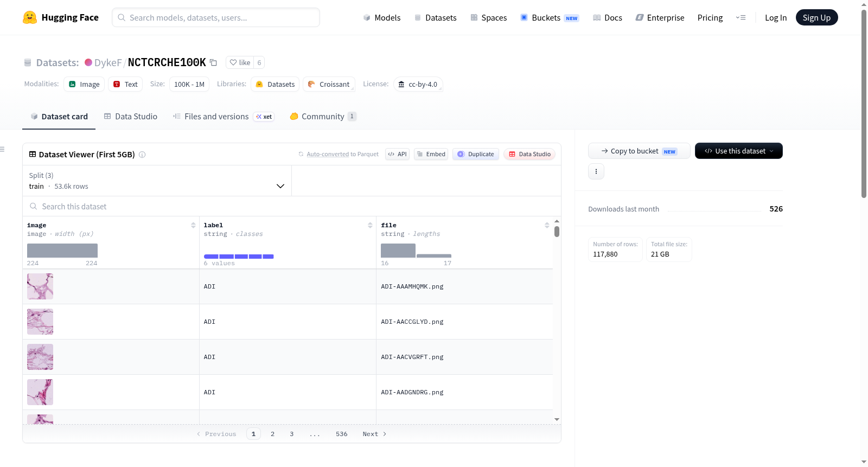Image resolution: width=868 pixels, height=467 pixels.
Task: Sort the image column
Action: 193,225
